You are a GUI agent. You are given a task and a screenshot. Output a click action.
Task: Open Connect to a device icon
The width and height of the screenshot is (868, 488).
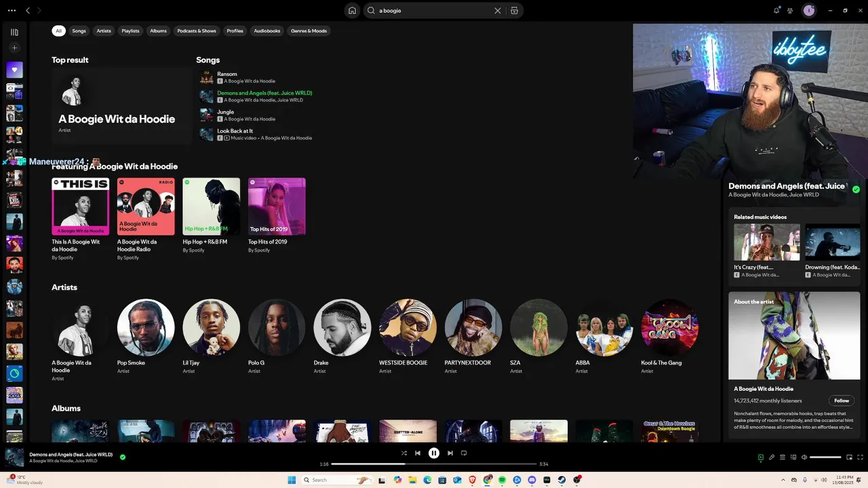coord(793,457)
